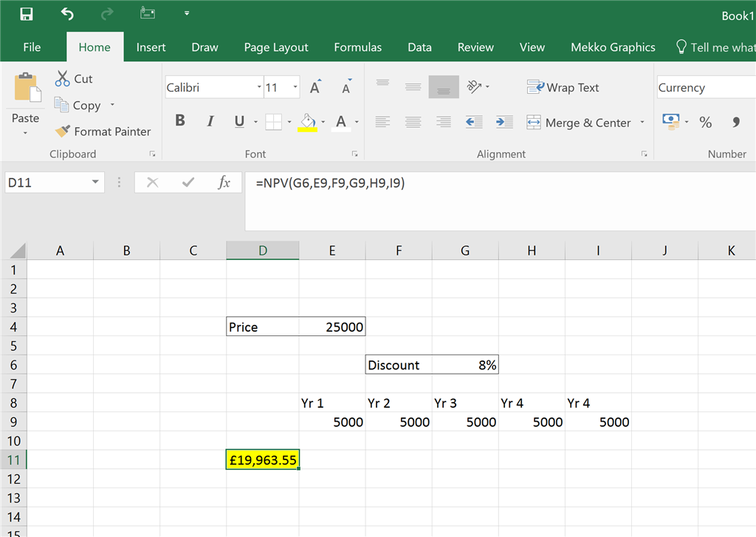This screenshot has height=537, width=756.
Task: Apply percent style
Action: click(x=705, y=122)
